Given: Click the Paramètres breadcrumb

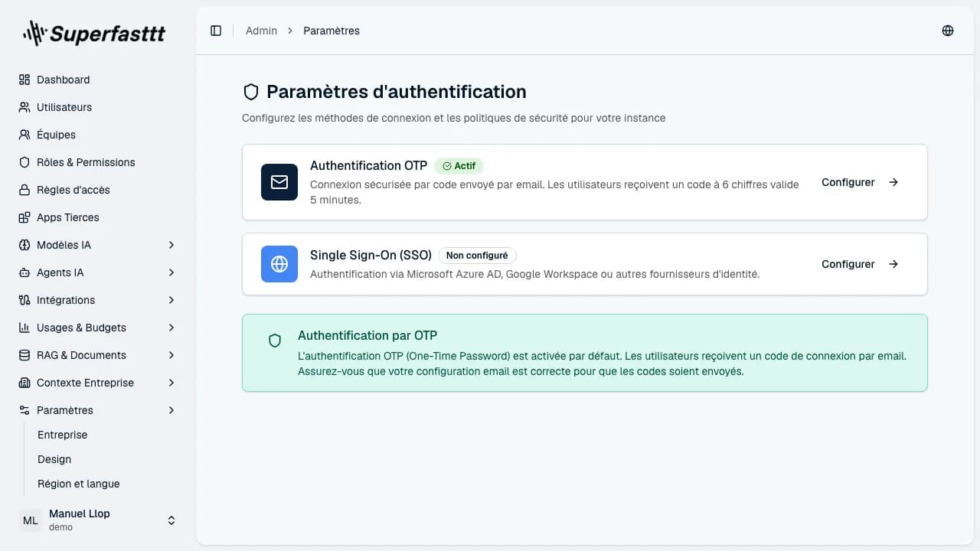Looking at the screenshot, I should tap(332, 31).
